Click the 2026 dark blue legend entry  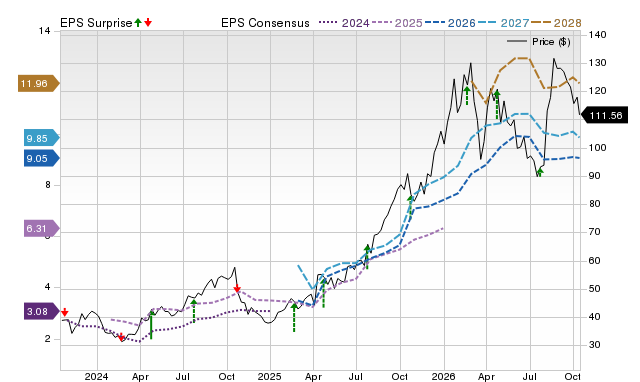click(x=450, y=23)
